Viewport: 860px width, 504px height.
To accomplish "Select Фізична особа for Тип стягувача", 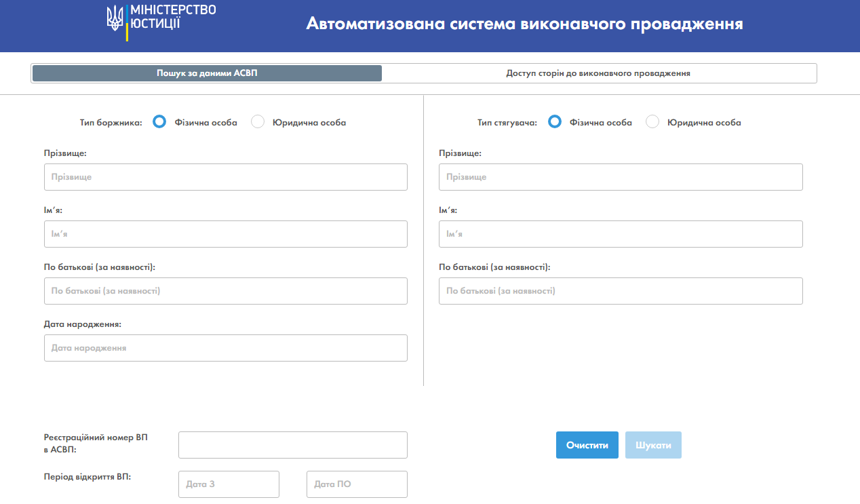I will click(x=555, y=121).
